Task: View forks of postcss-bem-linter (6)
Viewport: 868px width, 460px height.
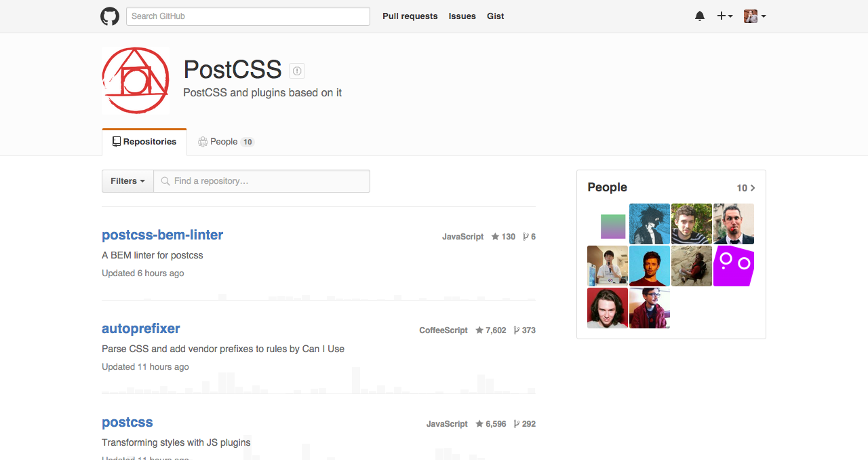Action: [x=529, y=237]
